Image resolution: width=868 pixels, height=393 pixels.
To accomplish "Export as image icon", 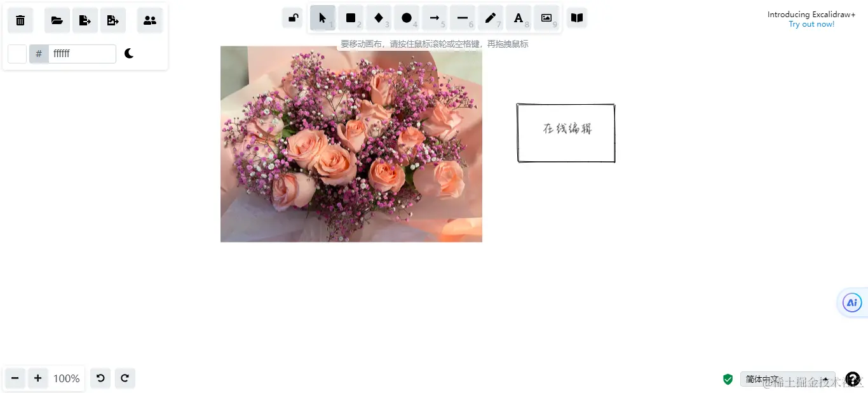I will click(x=113, y=20).
